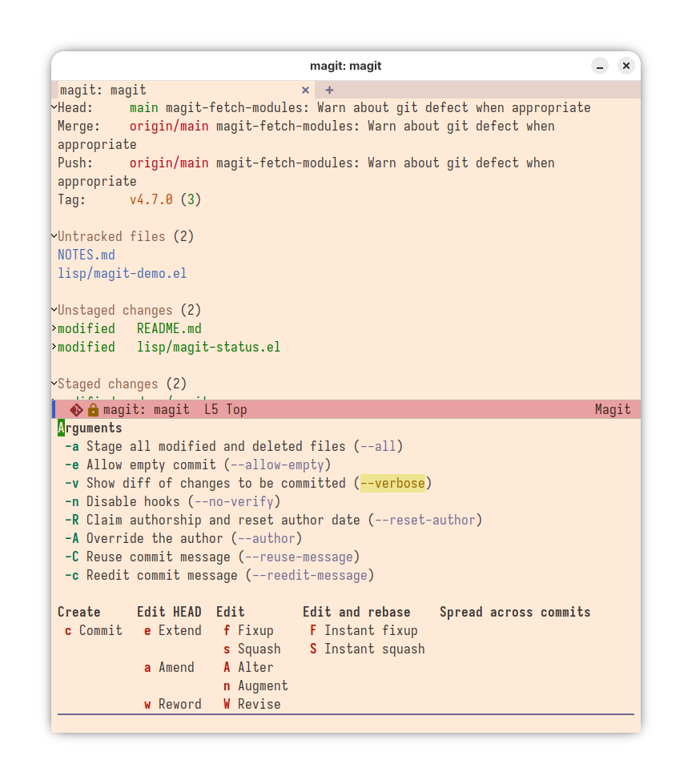Run the Extend command under Edit HEAD
Viewport: 692px width, 784px height.
(x=172, y=631)
